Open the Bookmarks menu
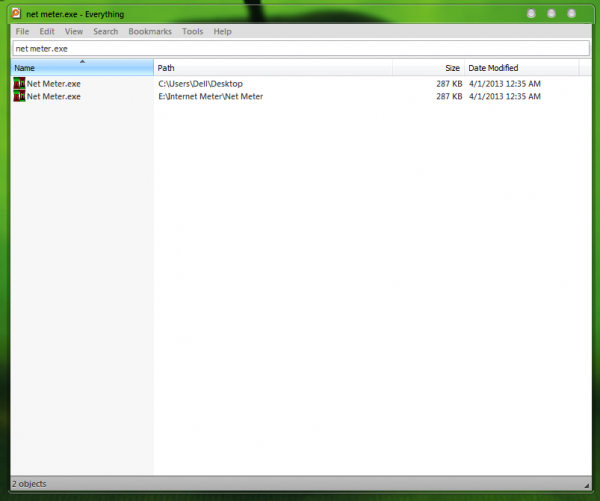This screenshot has width=600, height=501. (150, 31)
